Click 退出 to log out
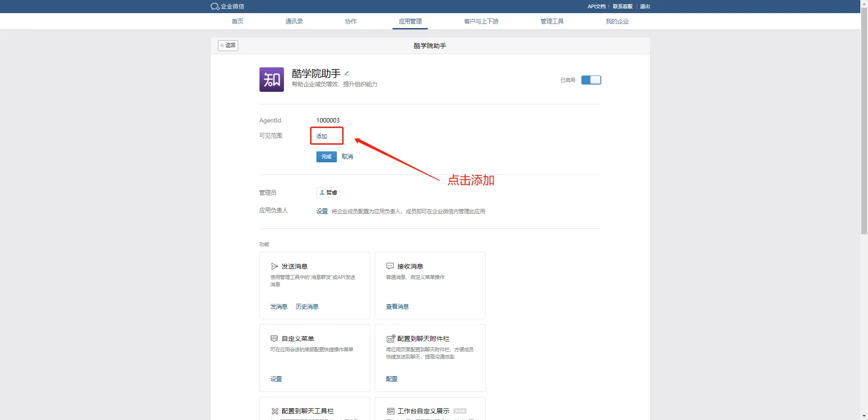This screenshot has height=420, width=868. (x=645, y=6)
